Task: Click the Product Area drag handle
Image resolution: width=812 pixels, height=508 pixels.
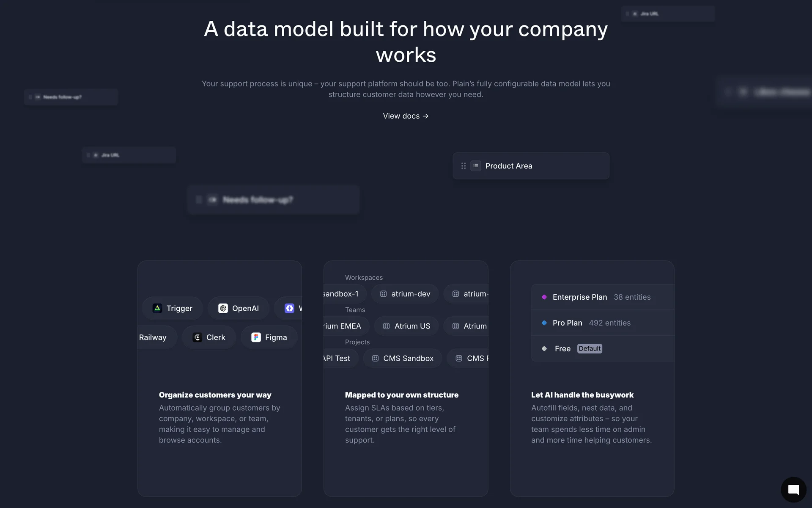Action: tap(464, 166)
